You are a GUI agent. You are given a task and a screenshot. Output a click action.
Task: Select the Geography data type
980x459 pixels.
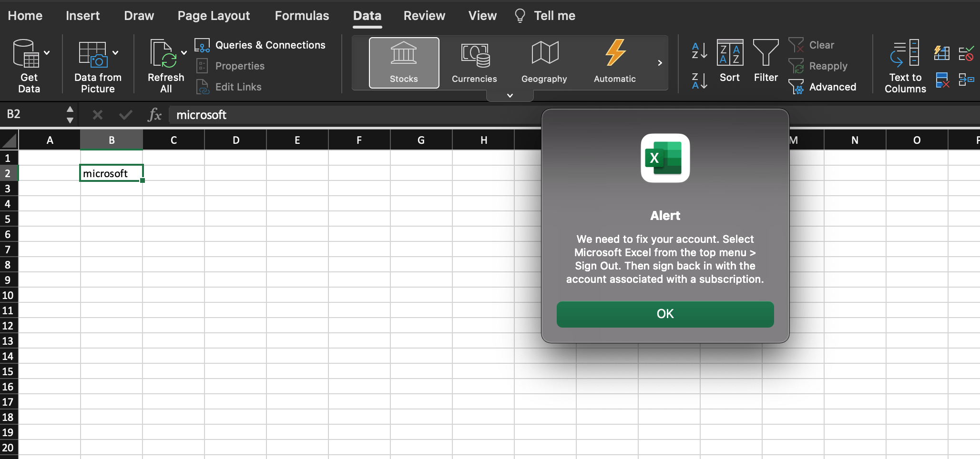[x=544, y=62]
